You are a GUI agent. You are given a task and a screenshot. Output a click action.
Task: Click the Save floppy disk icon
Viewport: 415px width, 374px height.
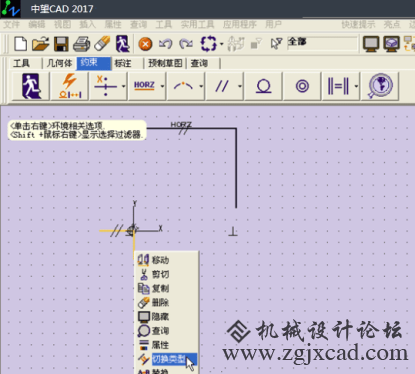pos(61,44)
